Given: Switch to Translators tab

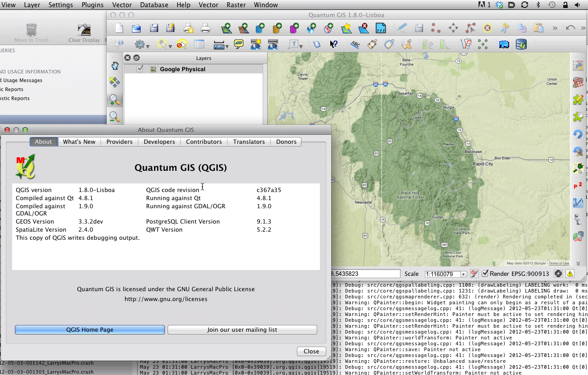Looking at the screenshot, I should coord(249,142).
